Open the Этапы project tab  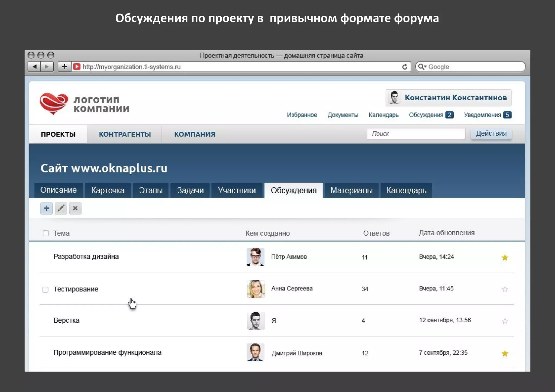(x=151, y=190)
